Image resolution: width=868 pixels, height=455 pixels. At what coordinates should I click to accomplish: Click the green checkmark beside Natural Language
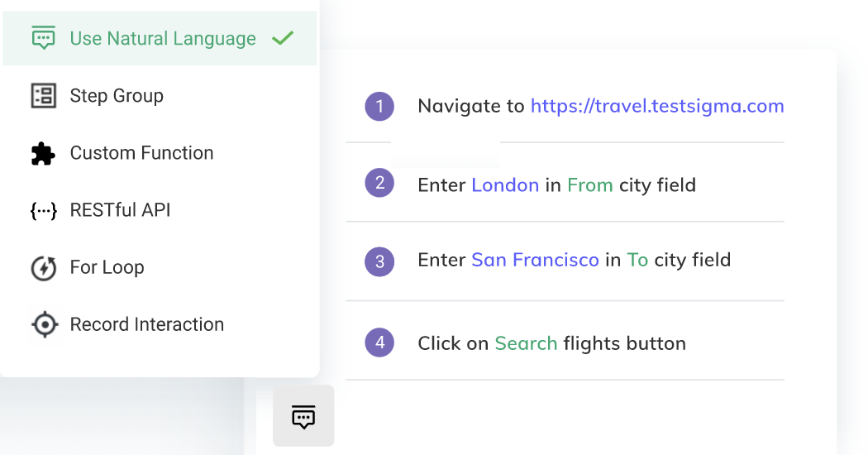(x=283, y=38)
